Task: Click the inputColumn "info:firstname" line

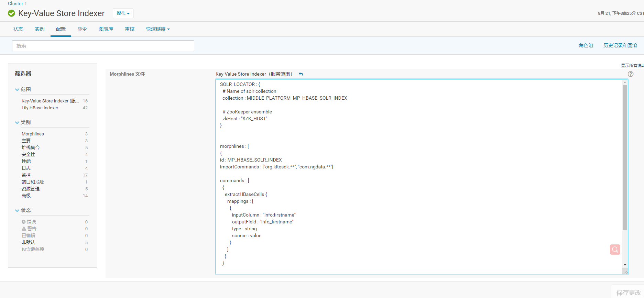Action: coord(264,215)
